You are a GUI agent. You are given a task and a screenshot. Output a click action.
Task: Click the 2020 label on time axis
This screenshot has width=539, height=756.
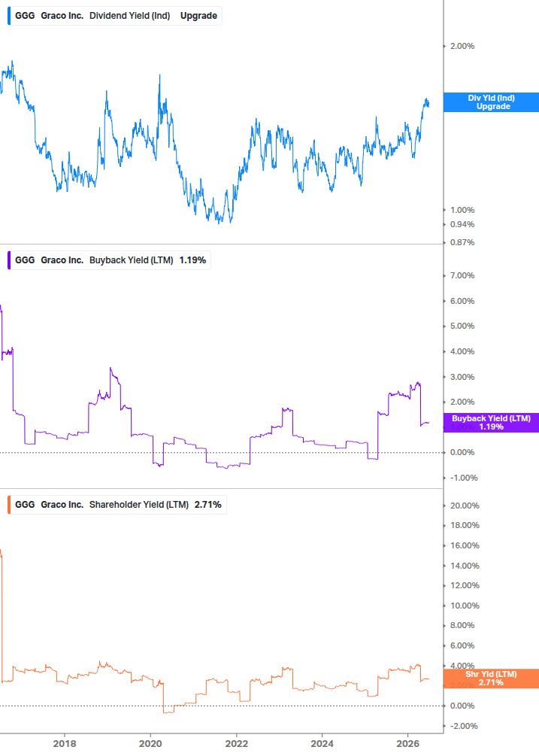pyautogui.click(x=150, y=744)
